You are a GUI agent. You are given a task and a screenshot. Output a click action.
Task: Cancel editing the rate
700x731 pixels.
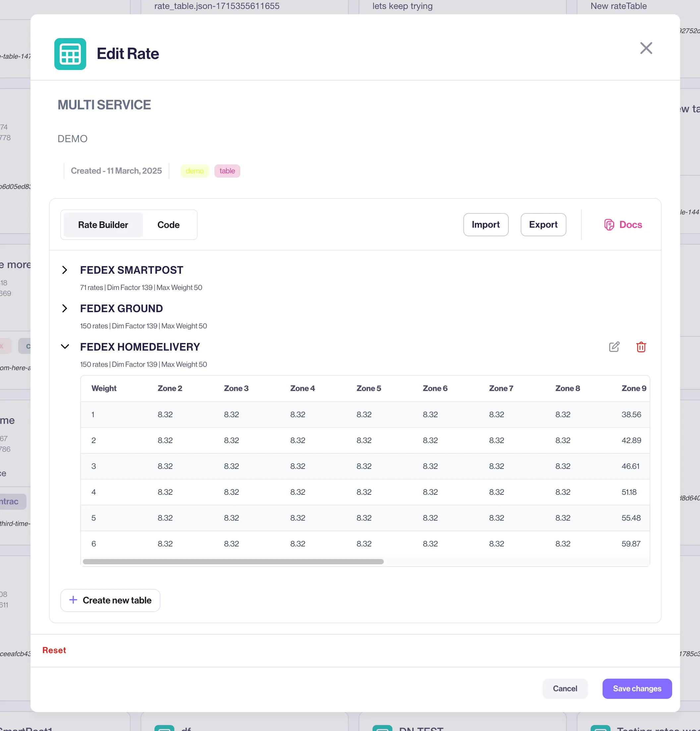[x=565, y=689]
